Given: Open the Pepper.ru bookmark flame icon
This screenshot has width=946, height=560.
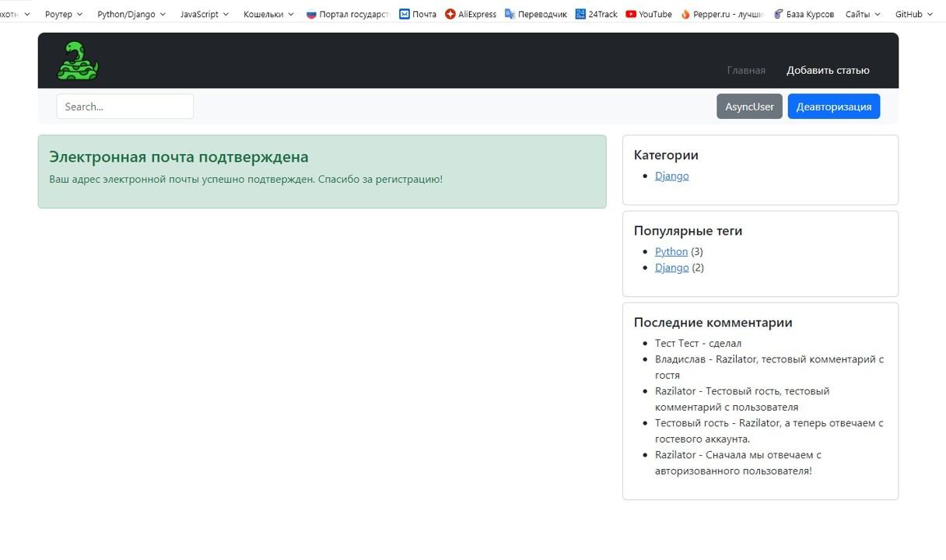Looking at the screenshot, I should 685,14.
